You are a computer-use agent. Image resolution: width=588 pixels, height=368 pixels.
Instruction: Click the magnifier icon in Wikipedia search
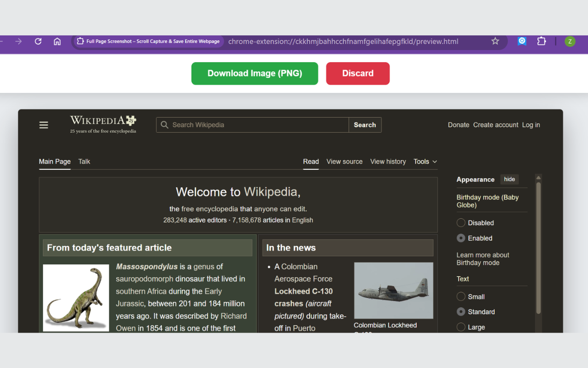(x=164, y=125)
